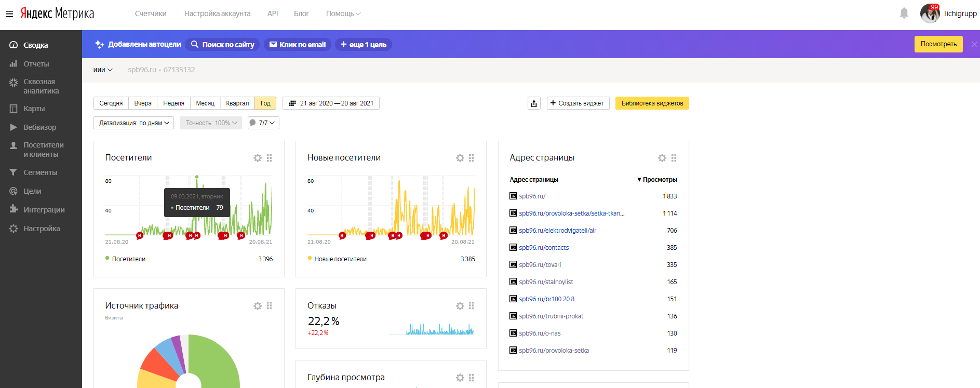Screen dimensions: 980x388
Task: Open settings gear of Посетители widget
Action: click(x=258, y=158)
